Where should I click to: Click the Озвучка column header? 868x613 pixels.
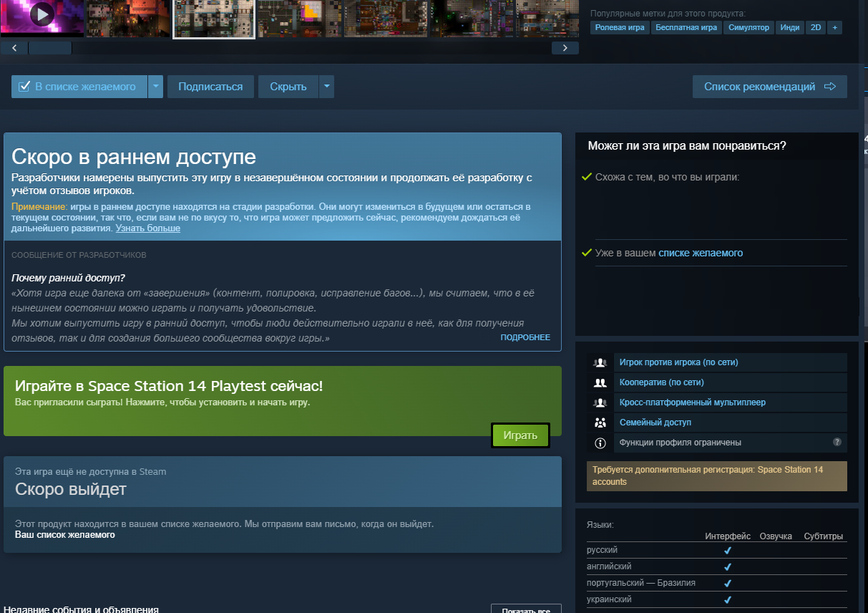(776, 536)
